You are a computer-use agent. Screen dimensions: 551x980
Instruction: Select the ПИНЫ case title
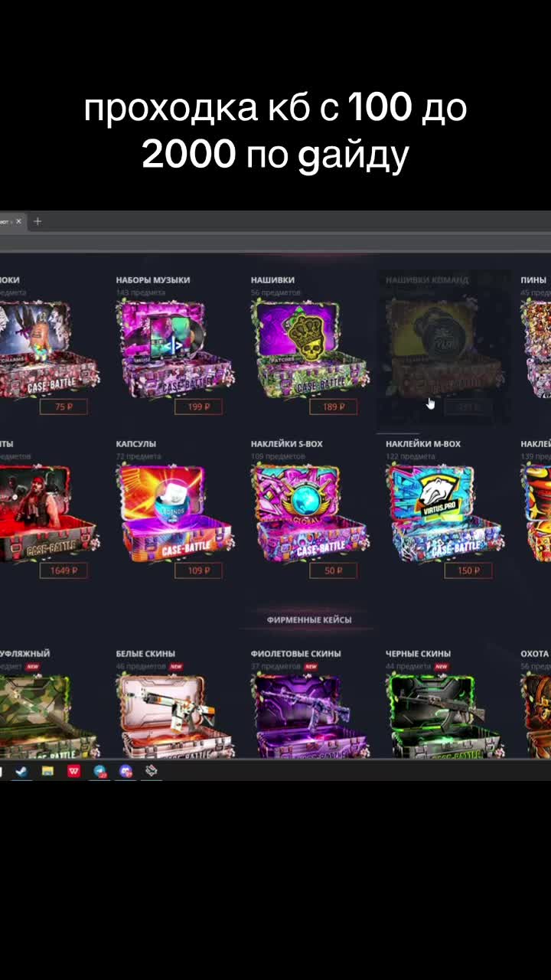click(x=533, y=280)
